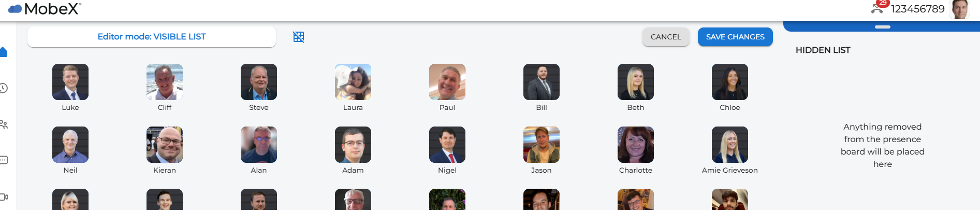Open the user profile avatar at top right
This screenshot has height=210, width=980.
pos(960,9)
